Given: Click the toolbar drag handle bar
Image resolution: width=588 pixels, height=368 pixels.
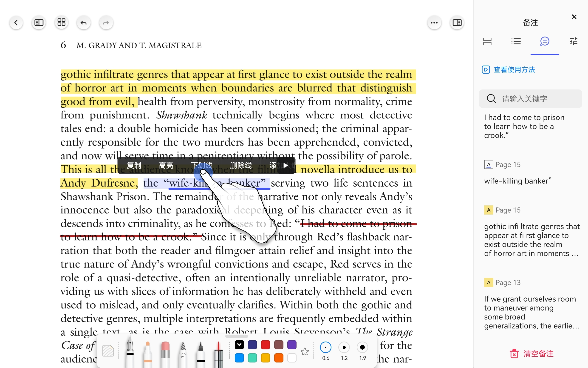Looking at the screenshot, I should point(237,336).
